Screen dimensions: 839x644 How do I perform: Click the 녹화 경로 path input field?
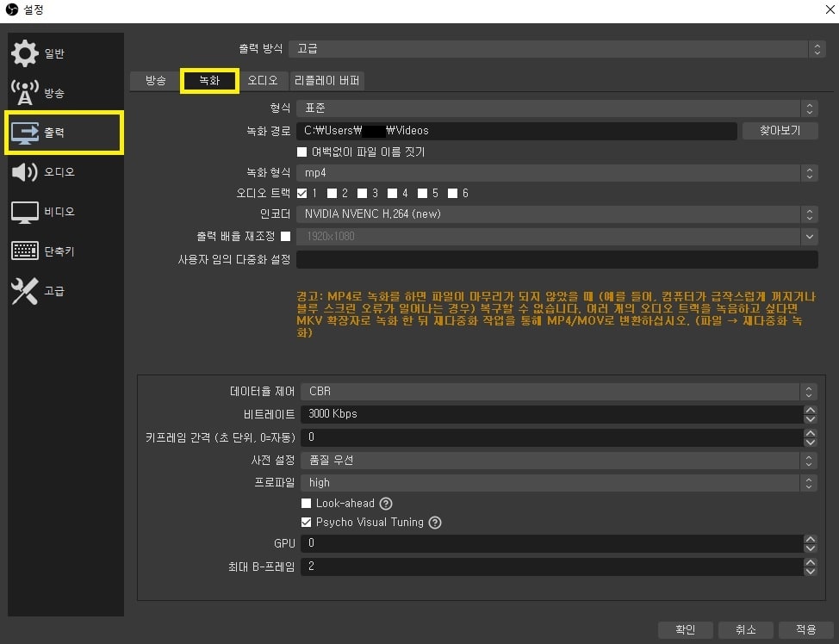tap(517, 130)
